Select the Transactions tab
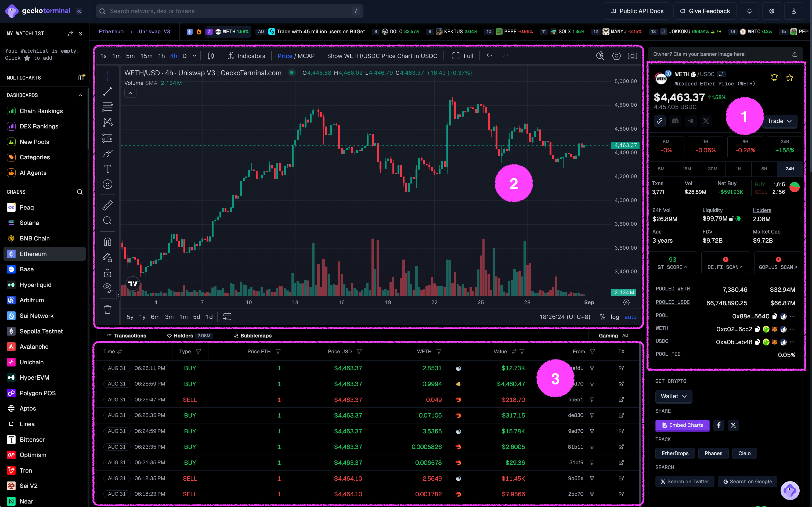 [x=127, y=336]
